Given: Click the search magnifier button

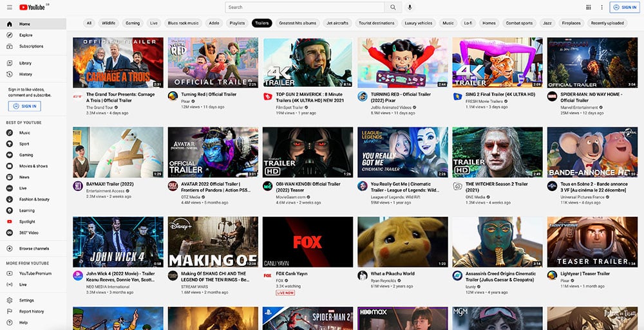Looking at the screenshot, I should click(393, 7).
